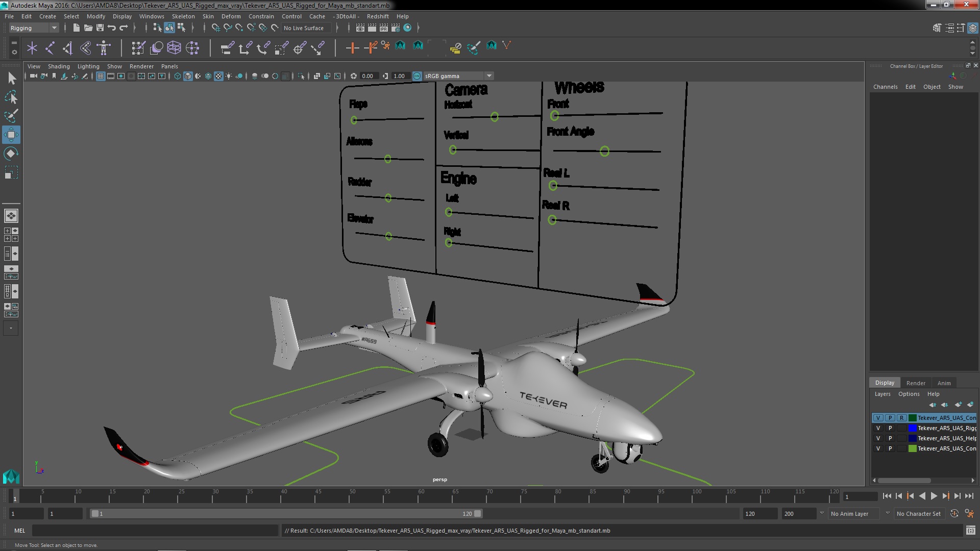Image resolution: width=980 pixels, height=551 pixels.
Task: Open the Rigging menu set dropdown
Action: pos(54,28)
